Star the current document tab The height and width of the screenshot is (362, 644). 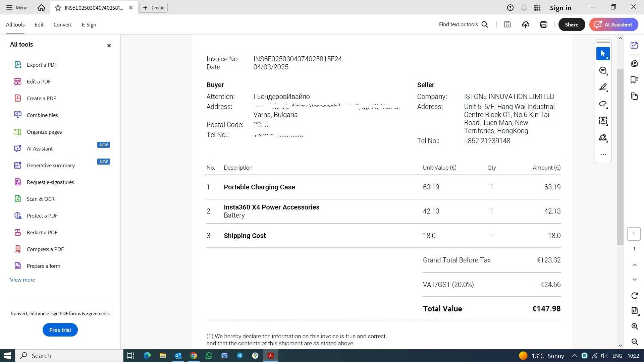(x=58, y=8)
